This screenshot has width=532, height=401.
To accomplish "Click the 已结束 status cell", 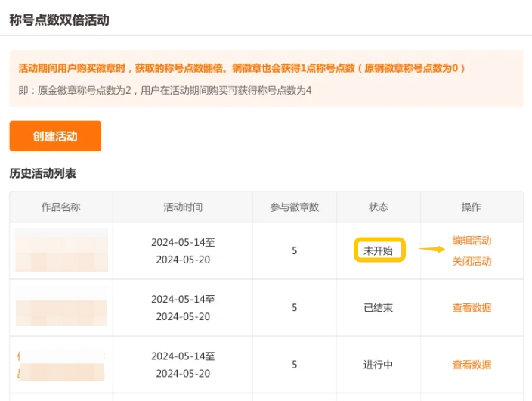I will (x=378, y=308).
